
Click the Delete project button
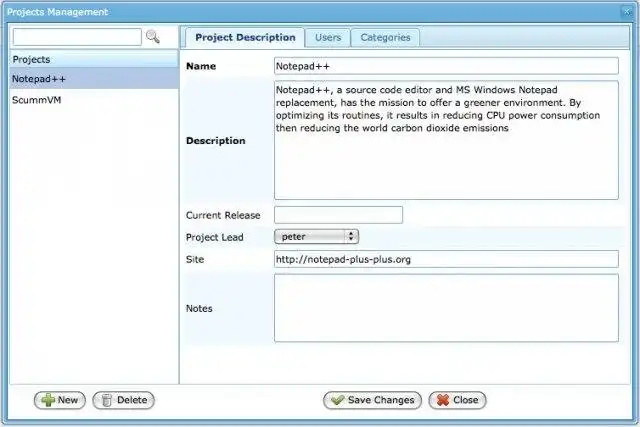(x=124, y=400)
